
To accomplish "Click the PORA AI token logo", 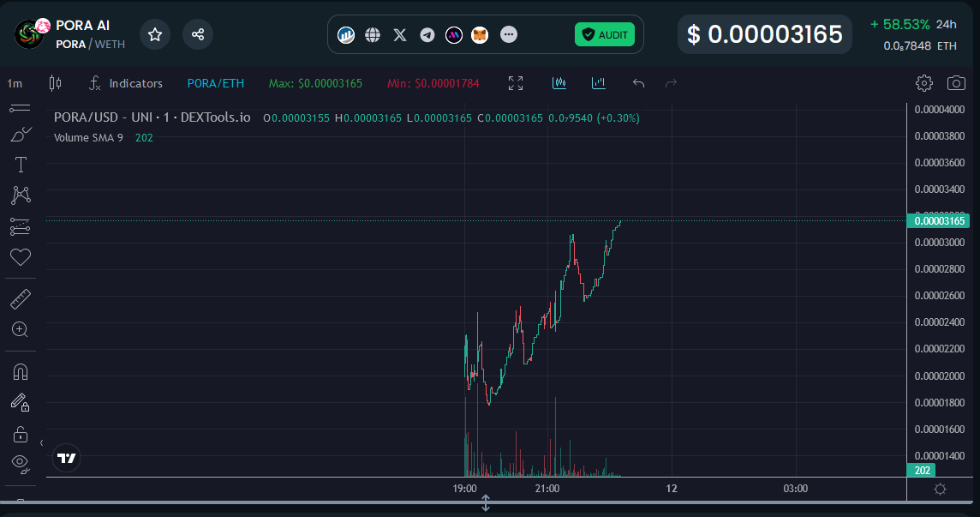I will point(31,33).
